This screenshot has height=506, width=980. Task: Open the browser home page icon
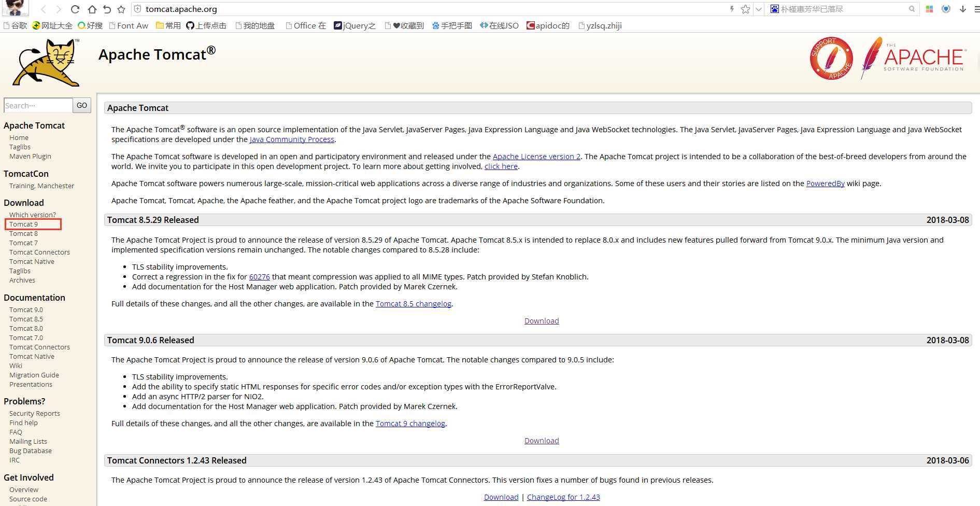pos(92,9)
